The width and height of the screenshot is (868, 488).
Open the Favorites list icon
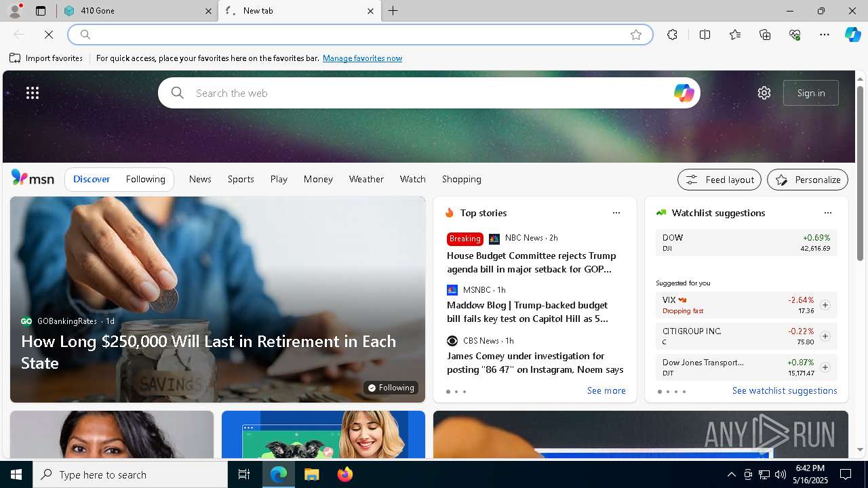pos(735,35)
